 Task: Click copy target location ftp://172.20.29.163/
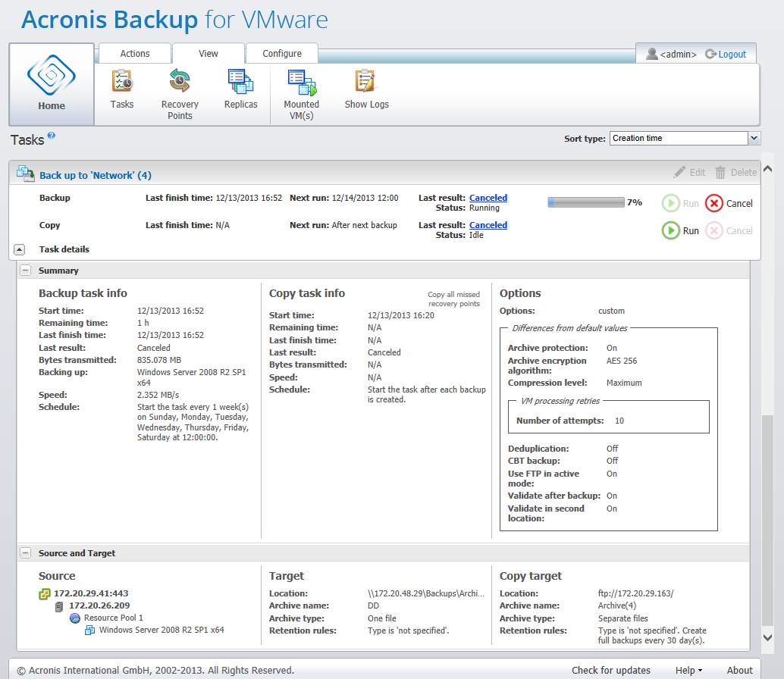coord(636,593)
